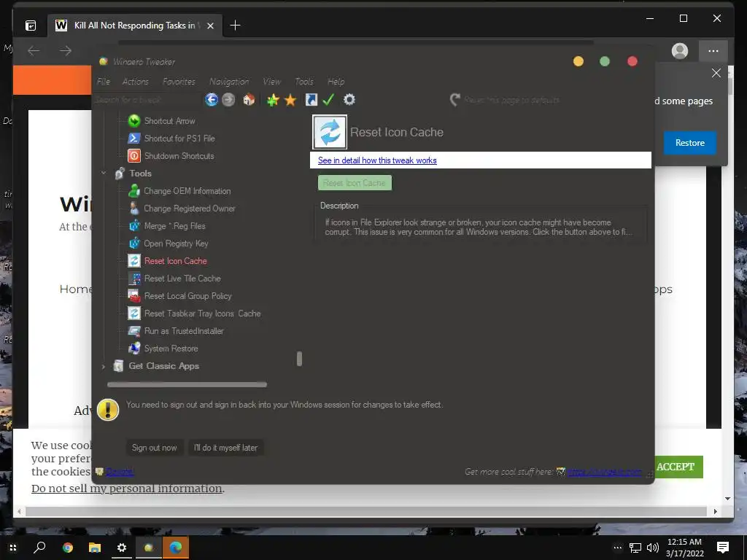
Task: Click the browser page horizontal scrollbar
Action: click(366, 511)
